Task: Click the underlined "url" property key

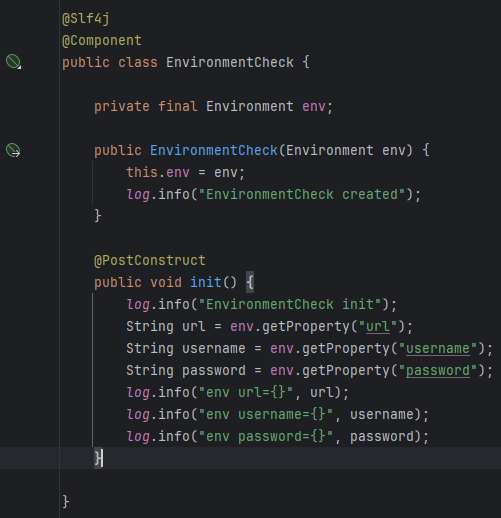Action: (x=378, y=327)
